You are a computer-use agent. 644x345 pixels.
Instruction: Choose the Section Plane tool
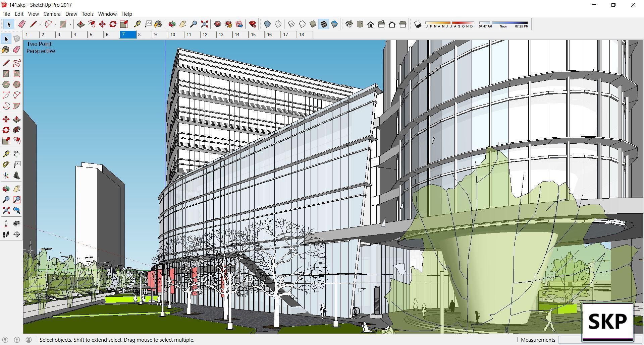(17, 234)
